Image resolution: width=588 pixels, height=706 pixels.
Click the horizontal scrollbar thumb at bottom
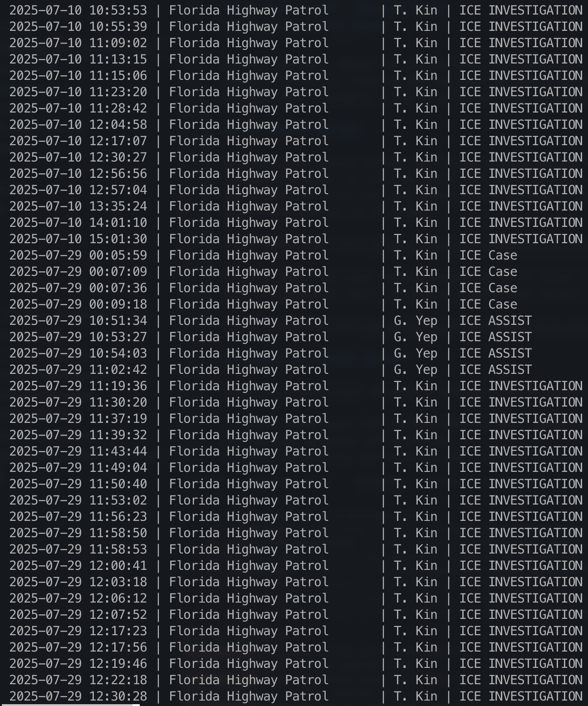tap(70, 705)
